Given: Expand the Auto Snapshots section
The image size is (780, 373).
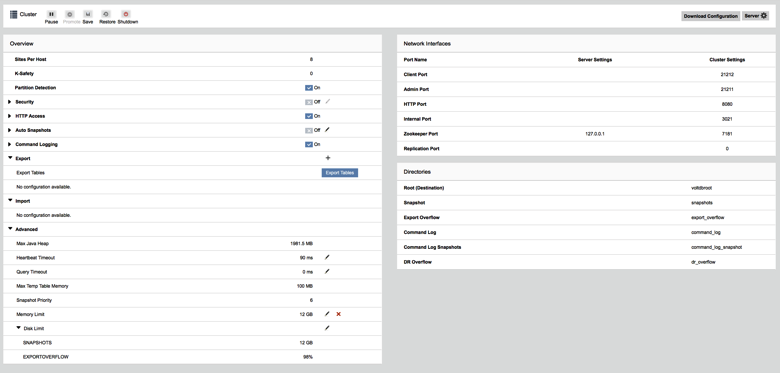Looking at the screenshot, I should 10,130.
